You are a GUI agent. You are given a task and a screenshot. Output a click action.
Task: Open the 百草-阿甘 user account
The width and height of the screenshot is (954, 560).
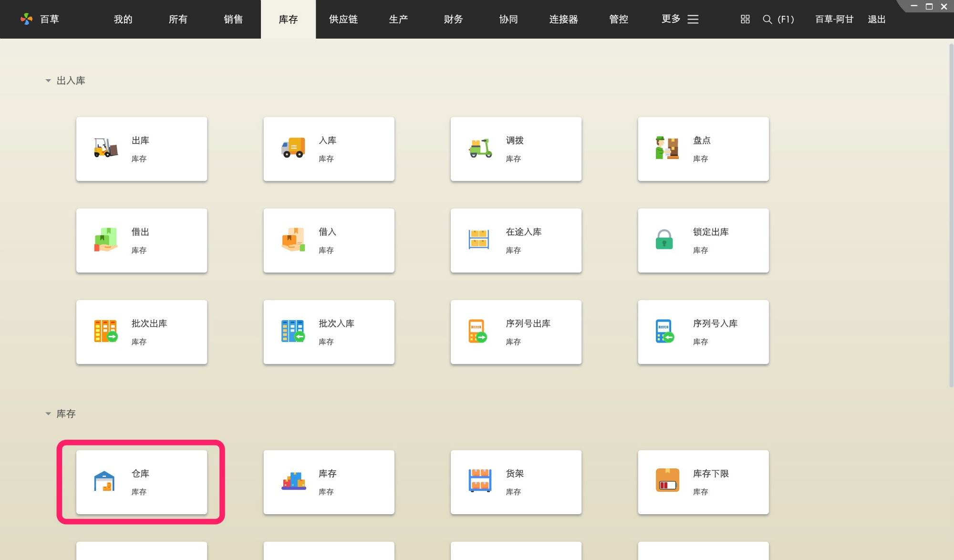pyautogui.click(x=834, y=19)
